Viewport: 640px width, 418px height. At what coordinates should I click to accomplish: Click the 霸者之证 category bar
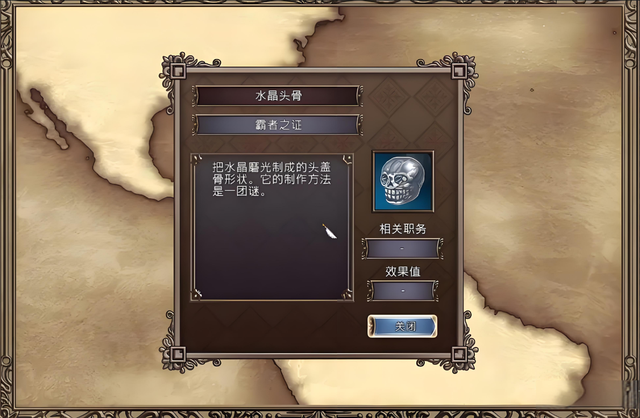click(x=278, y=125)
